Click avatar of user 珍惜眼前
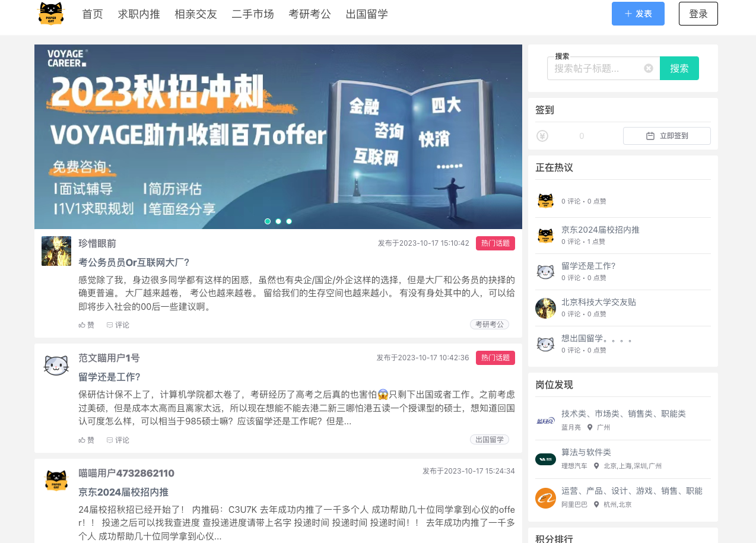Screen dimensions: 756x543 (56, 251)
